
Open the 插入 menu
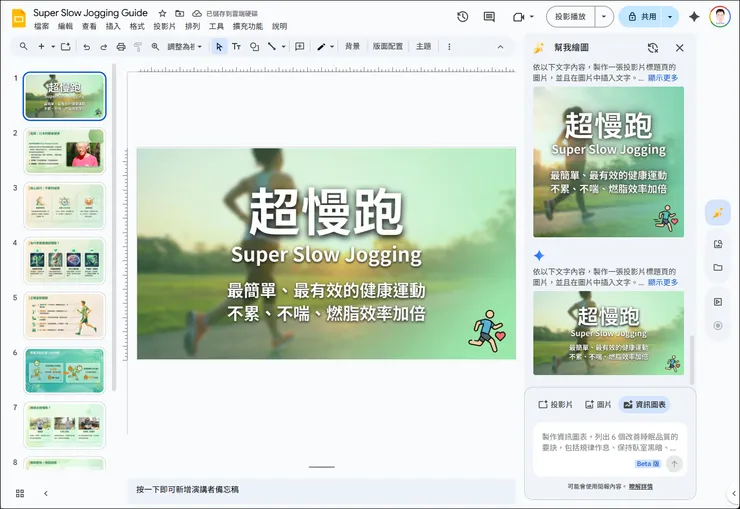pos(113,26)
